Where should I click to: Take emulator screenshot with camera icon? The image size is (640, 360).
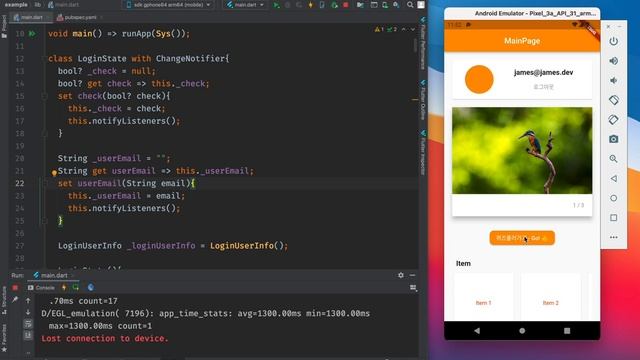(x=613, y=139)
